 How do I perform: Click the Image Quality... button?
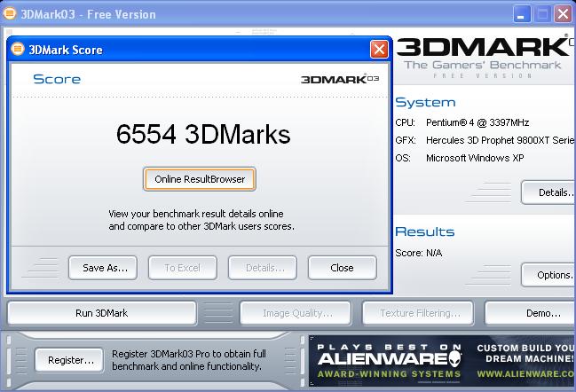[296, 313]
